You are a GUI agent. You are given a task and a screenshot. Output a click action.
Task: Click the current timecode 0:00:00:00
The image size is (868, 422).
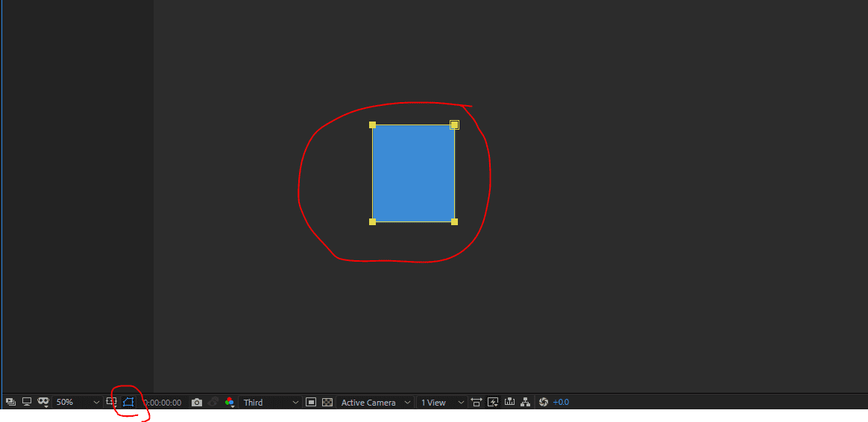(x=163, y=403)
